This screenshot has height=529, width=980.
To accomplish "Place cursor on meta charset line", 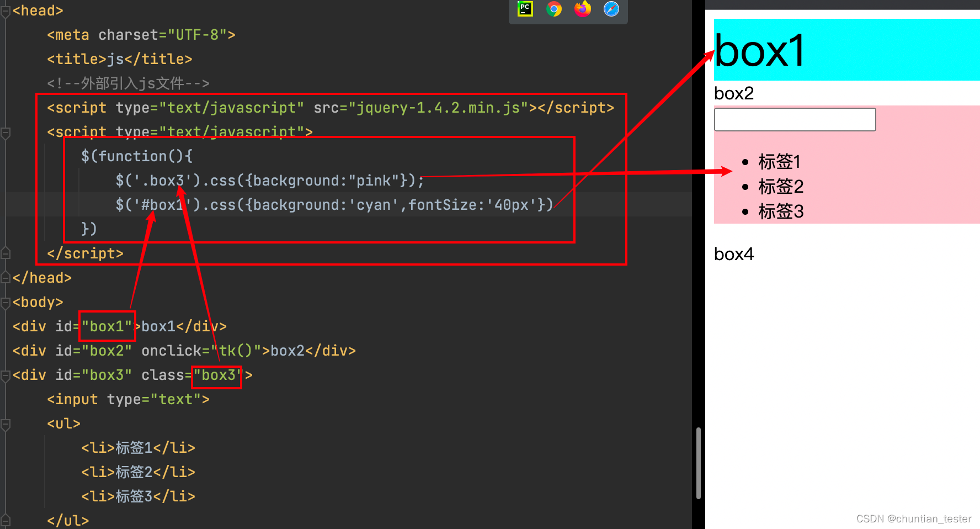I will [x=141, y=35].
